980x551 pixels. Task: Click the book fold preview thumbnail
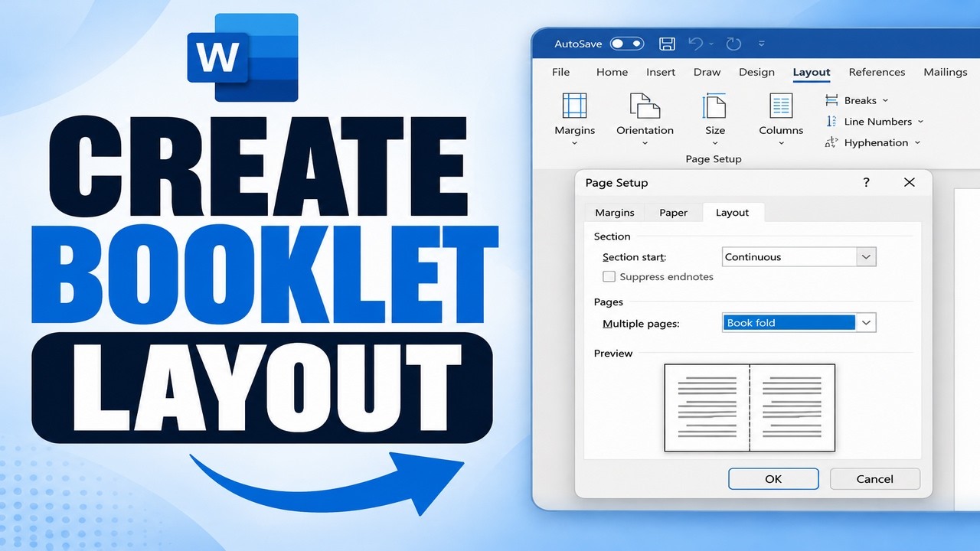[750, 407]
